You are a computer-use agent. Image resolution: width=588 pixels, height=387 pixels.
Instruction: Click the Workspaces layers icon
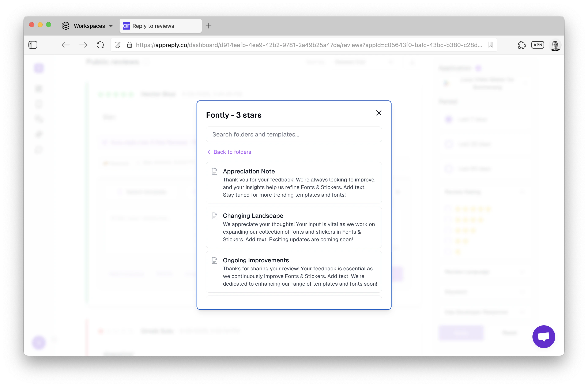coord(66,26)
